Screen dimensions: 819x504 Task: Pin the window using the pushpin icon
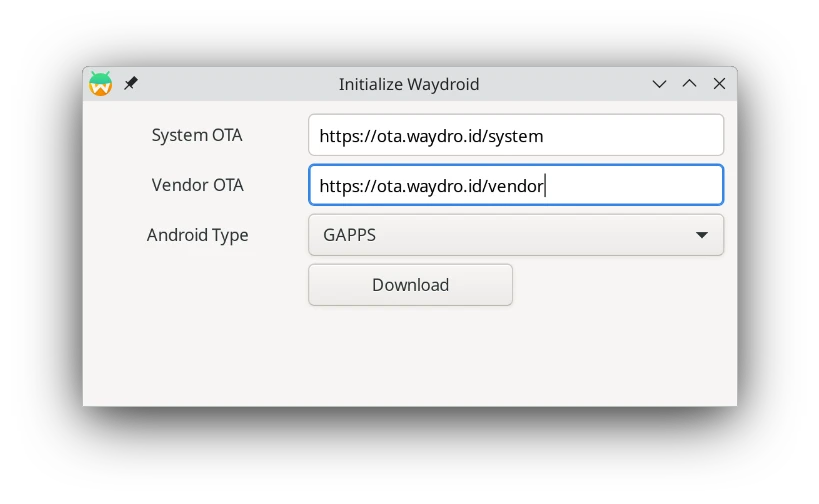(131, 84)
